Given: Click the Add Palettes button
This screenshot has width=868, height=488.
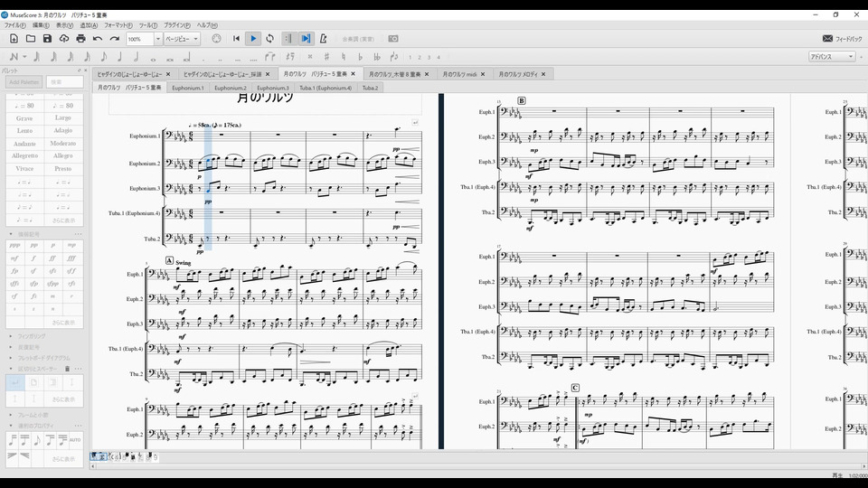Looking at the screenshot, I should (x=24, y=82).
